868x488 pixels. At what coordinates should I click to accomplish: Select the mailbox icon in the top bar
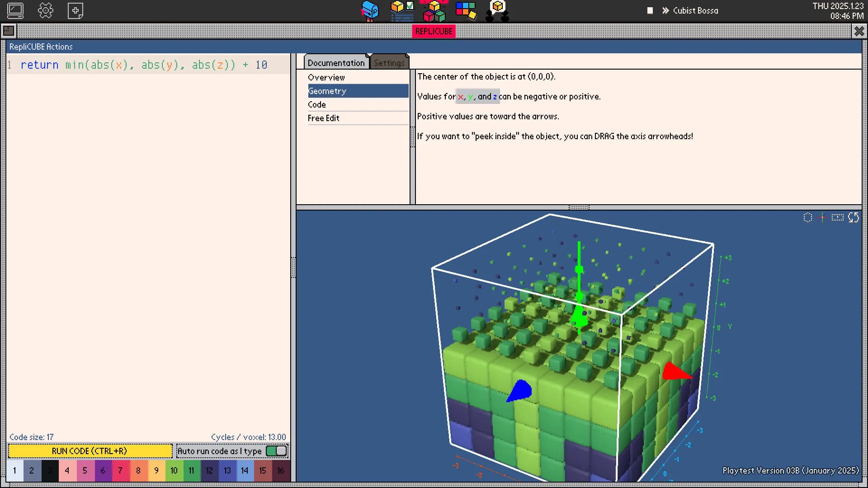click(370, 10)
